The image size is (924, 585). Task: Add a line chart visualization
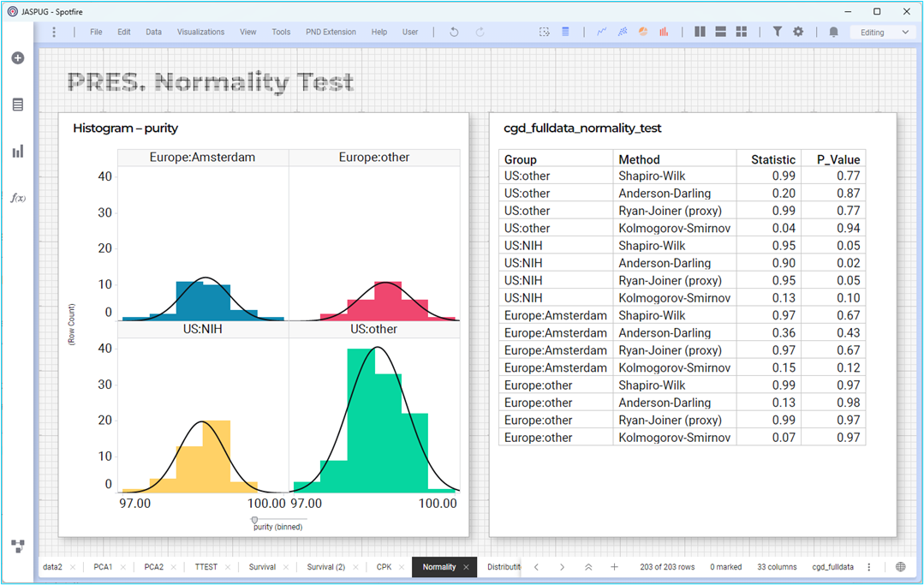[x=602, y=32]
